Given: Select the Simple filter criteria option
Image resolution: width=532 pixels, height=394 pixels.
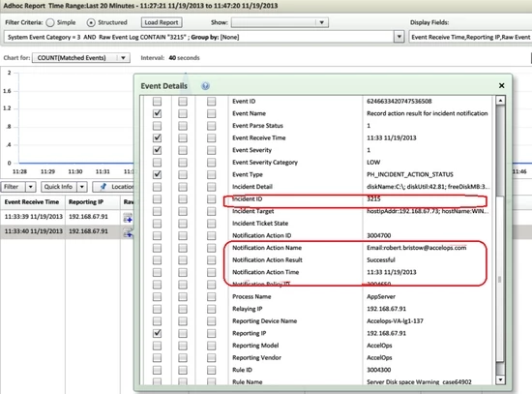Looking at the screenshot, I should tap(50, 23).
